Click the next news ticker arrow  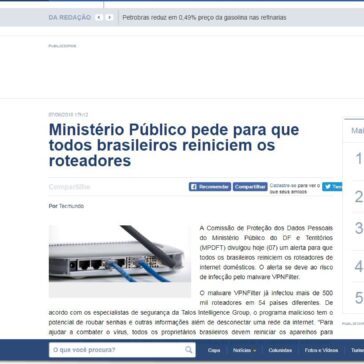[109, 18]
